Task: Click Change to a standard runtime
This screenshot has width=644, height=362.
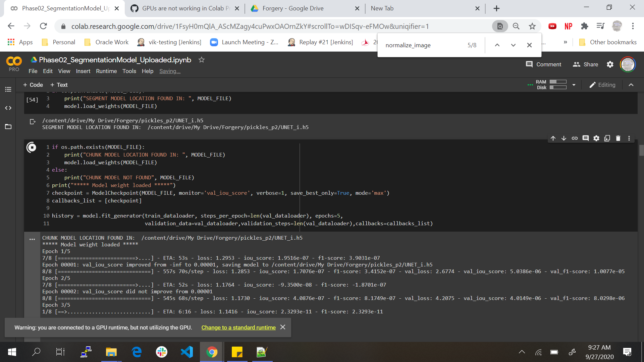Action: 238,327
